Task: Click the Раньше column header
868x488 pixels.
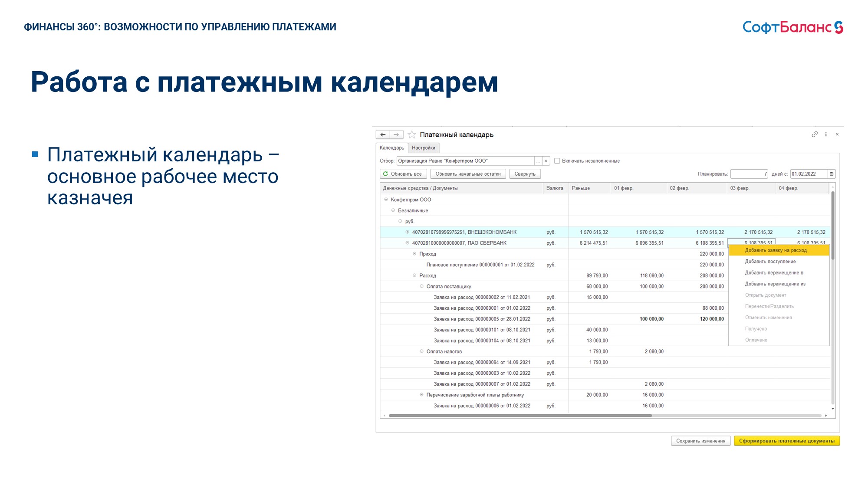Action: pos(589,188)
